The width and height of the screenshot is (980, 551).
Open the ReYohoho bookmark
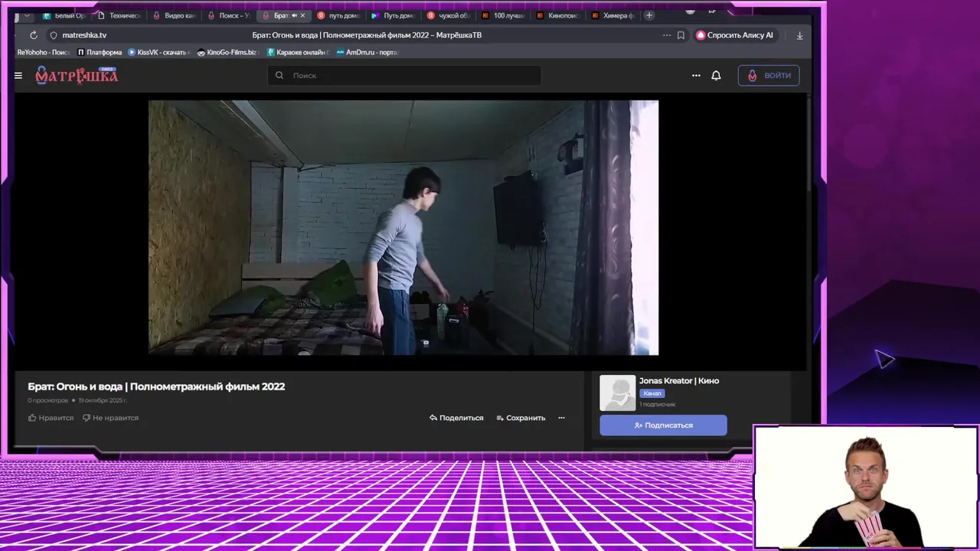tap(43, 52)
